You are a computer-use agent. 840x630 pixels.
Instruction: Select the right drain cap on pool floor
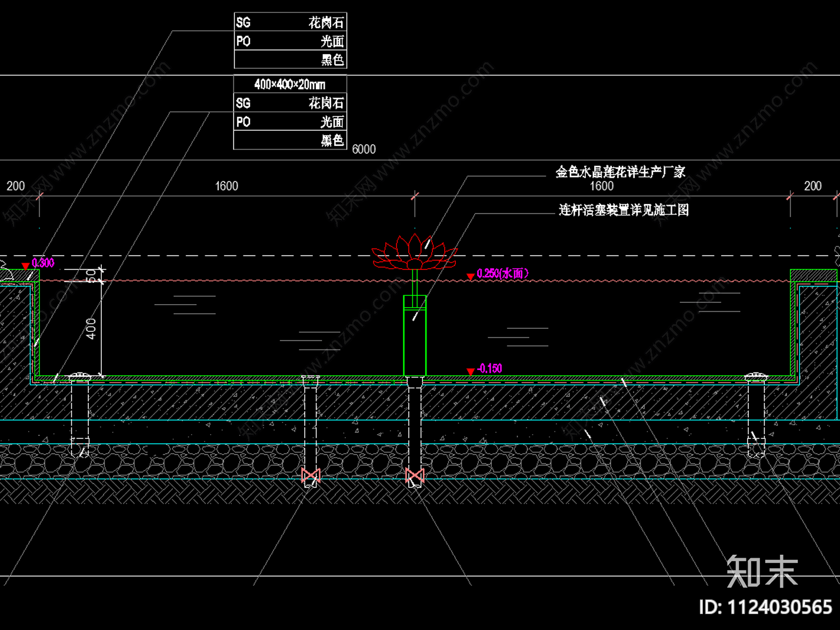click(756, 376)
